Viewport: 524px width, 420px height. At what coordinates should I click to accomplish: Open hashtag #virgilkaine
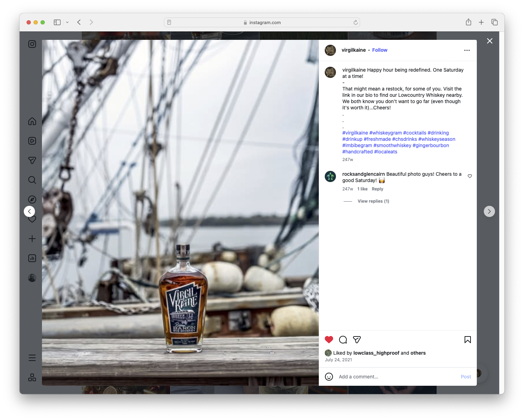click(x=355, y=133)
